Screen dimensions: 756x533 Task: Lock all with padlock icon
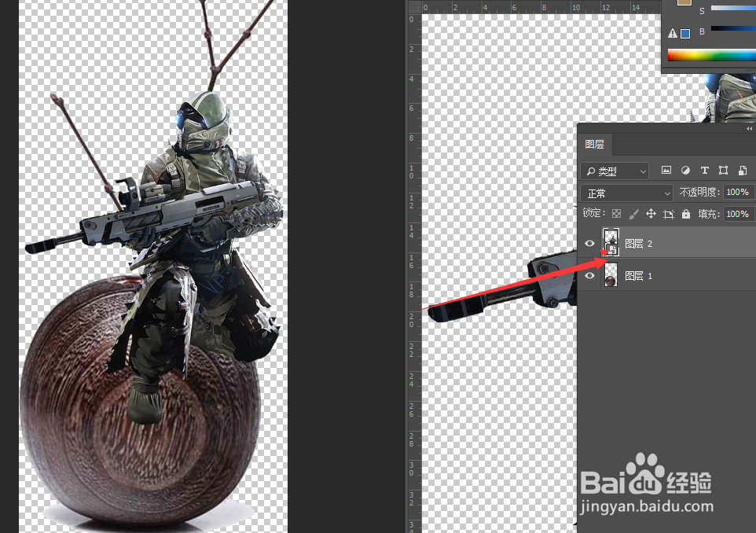685,214
